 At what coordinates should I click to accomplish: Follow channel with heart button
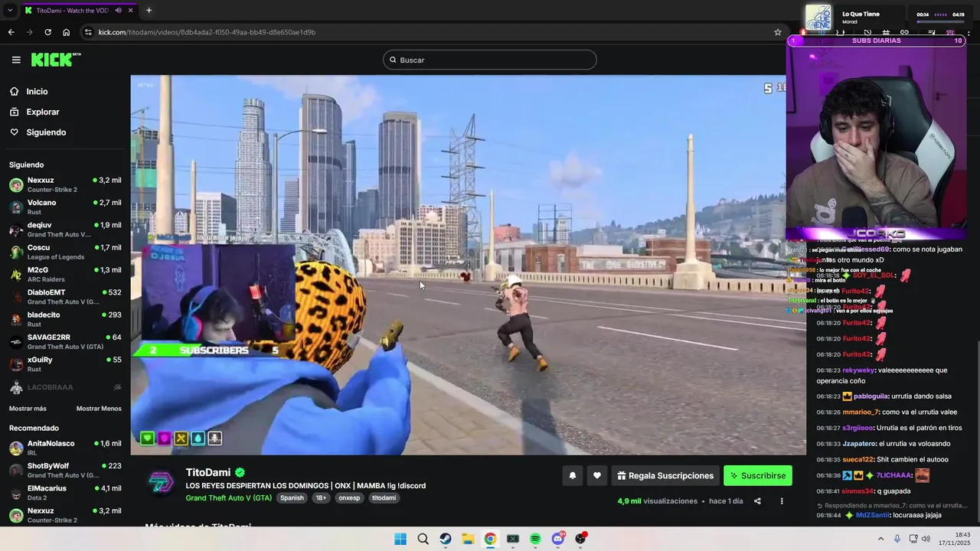[596, 475]
